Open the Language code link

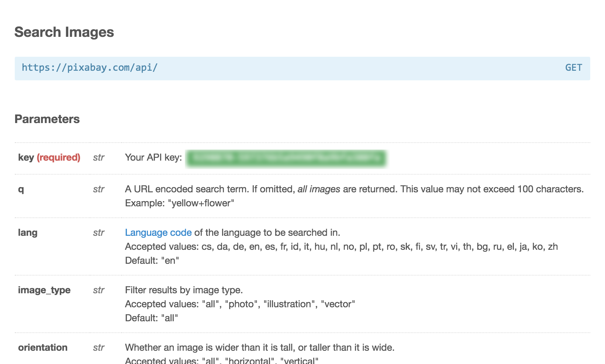[x=158, y=232]
